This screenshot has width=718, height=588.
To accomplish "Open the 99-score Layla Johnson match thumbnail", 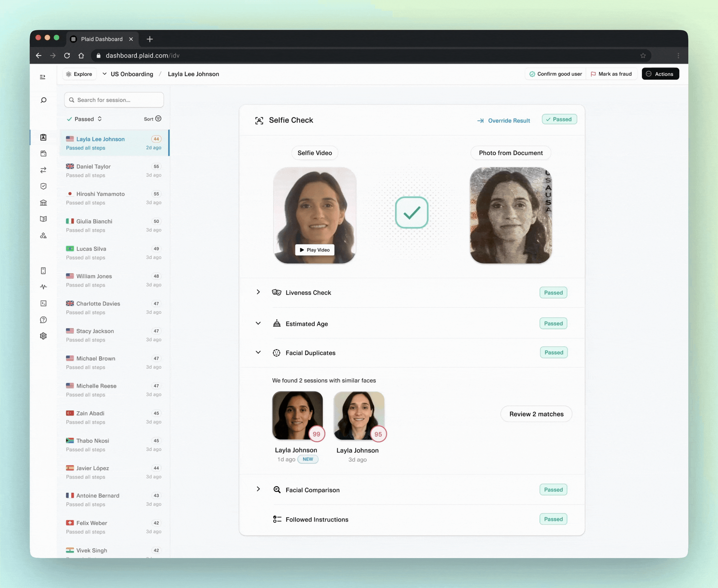I will (297, 416).
